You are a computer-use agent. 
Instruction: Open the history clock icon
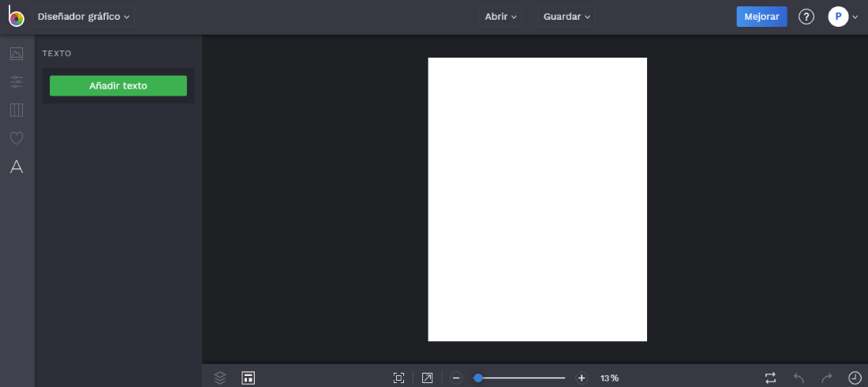855,378
